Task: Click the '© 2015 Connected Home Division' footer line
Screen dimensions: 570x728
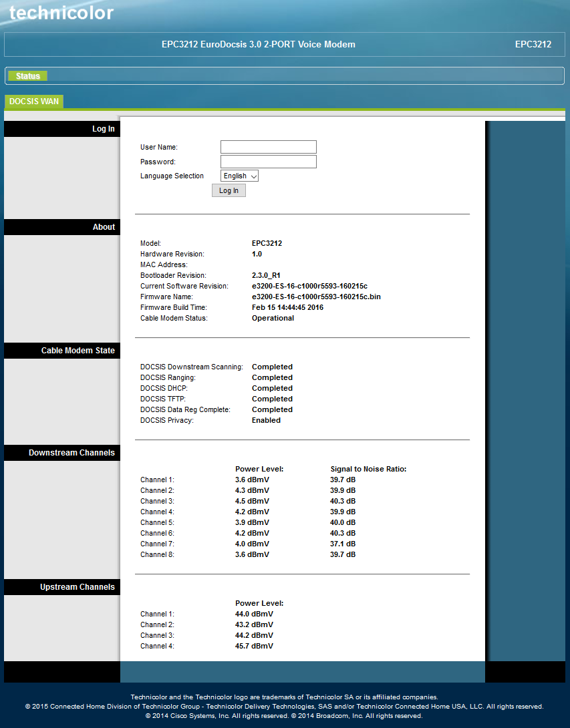Action: pos(284,706)
